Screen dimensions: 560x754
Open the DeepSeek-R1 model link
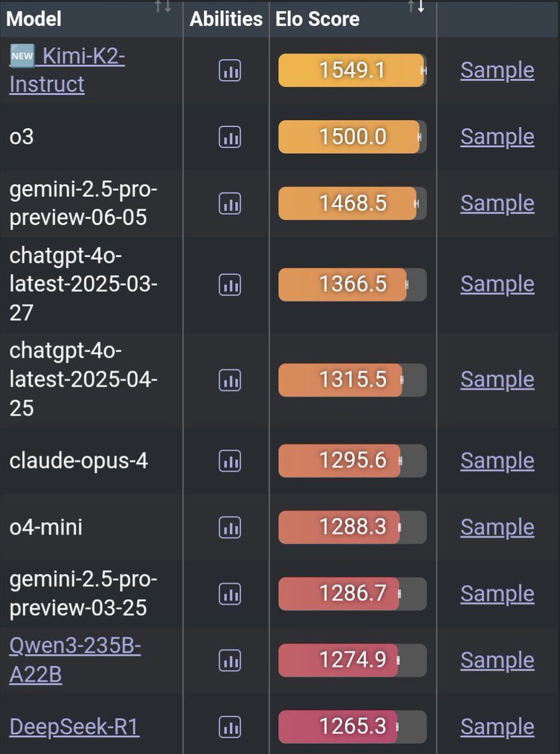74,727
